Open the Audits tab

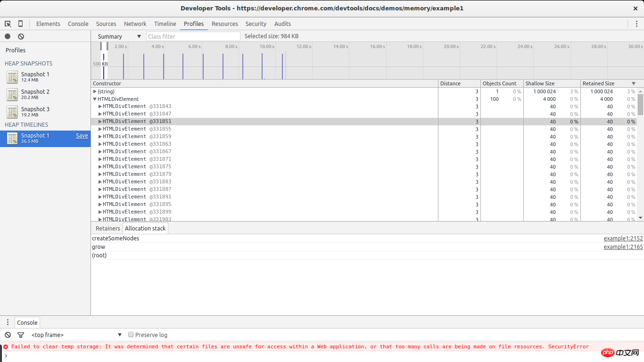283,24
